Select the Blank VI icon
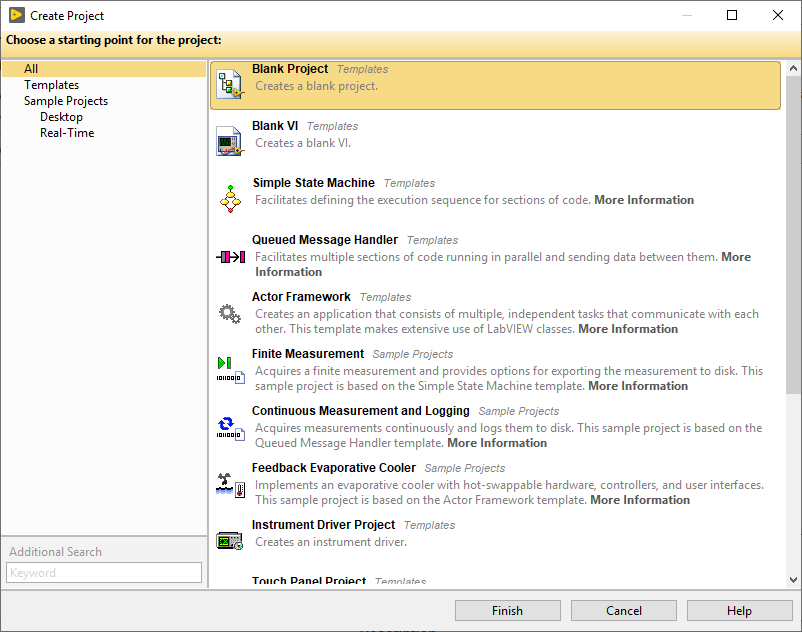The width and height of the screenshot is (802, 632). 230,142
